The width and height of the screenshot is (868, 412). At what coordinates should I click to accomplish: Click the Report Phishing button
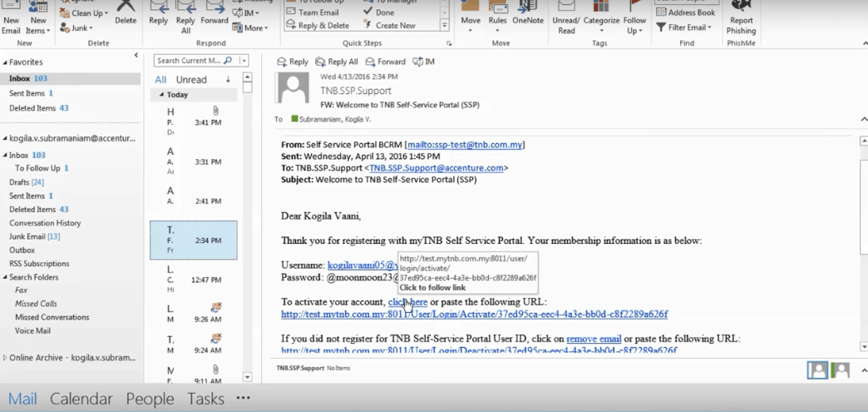pos(742,17)
